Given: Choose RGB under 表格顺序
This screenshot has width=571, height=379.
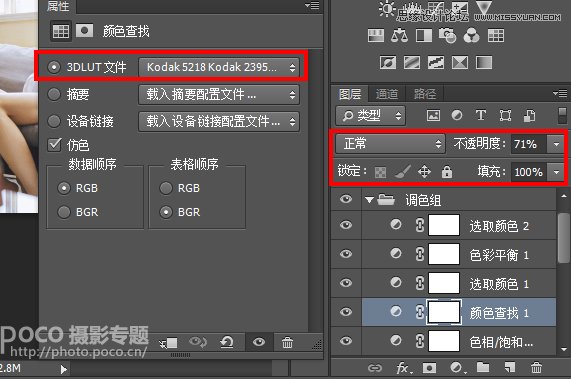Looking at the screenshot, I should 166,188.
